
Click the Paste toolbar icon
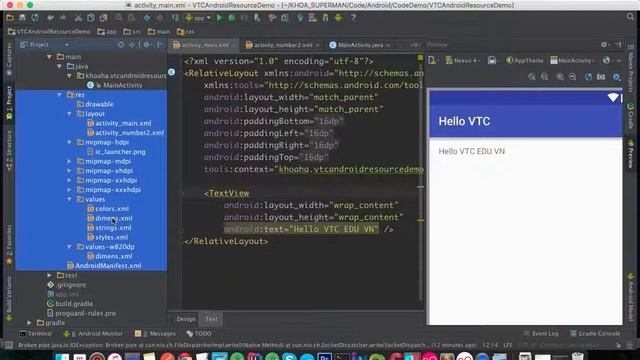coord(103,18)
